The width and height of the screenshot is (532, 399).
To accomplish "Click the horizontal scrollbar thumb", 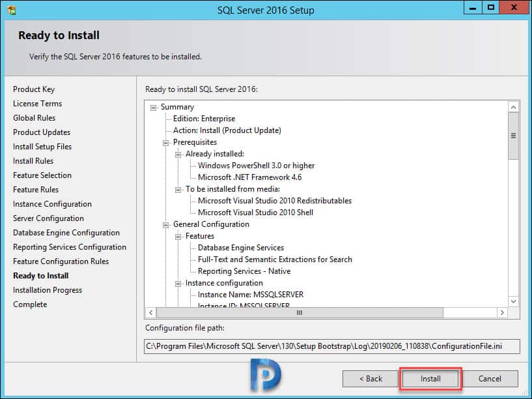I will [300, 312].
